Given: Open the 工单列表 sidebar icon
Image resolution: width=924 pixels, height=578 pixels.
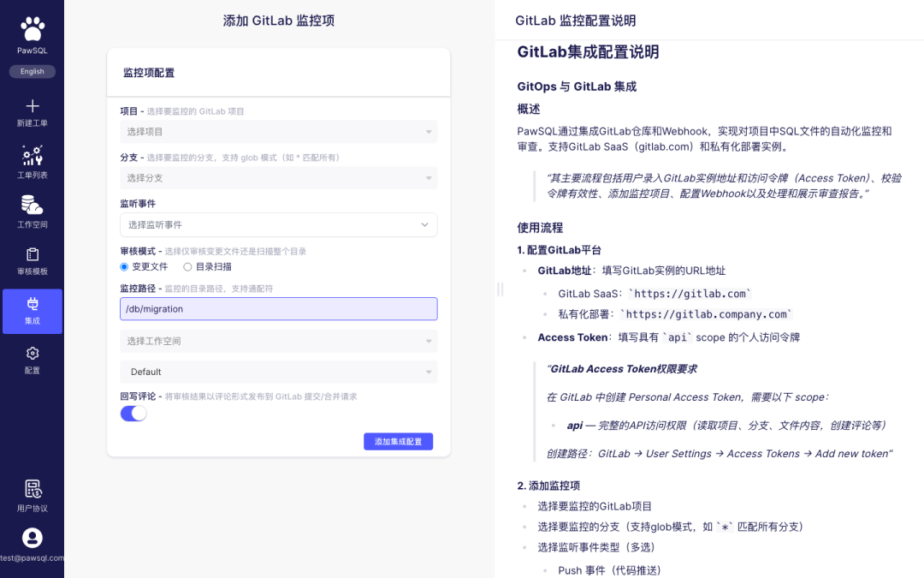Looking at the screenshot, I should coord(33,155).
